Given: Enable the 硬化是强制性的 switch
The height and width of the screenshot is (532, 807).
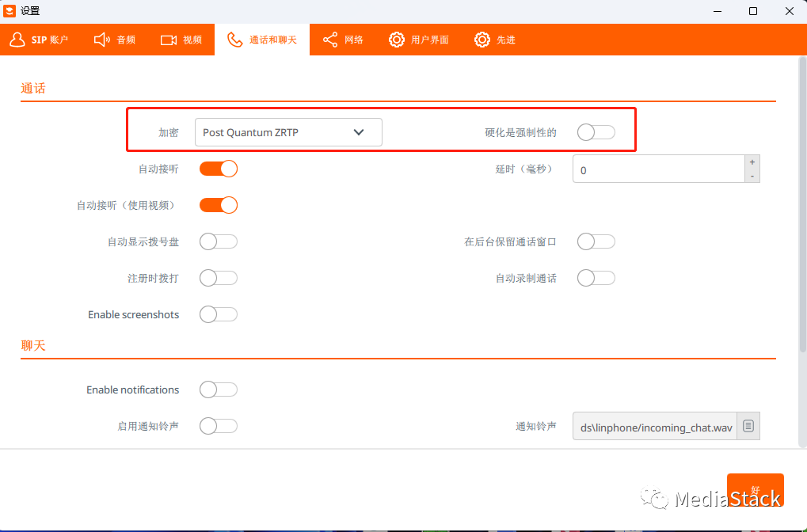Looking at the screenshot, I should coord(596,133).
